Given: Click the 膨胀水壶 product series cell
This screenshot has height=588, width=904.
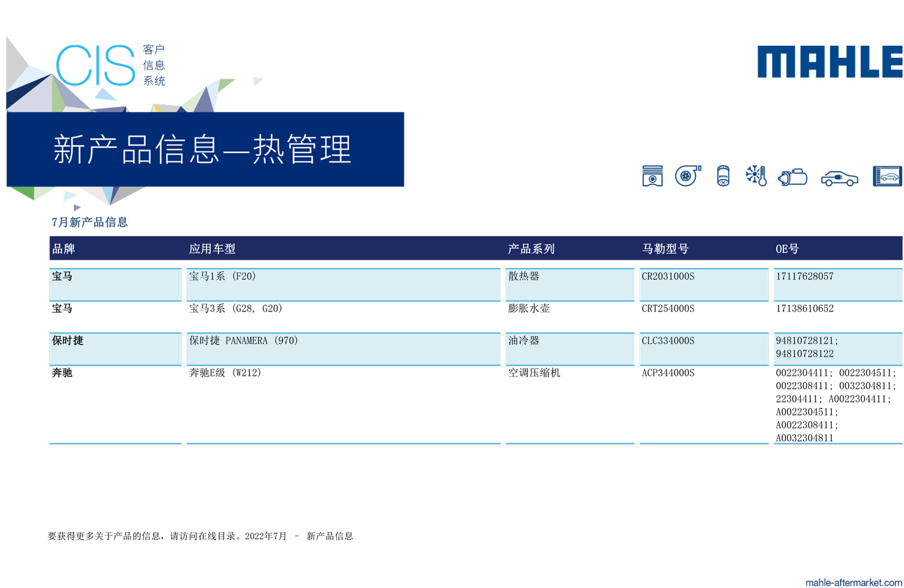Looking at the screenshot, I should tap(570, 316).
